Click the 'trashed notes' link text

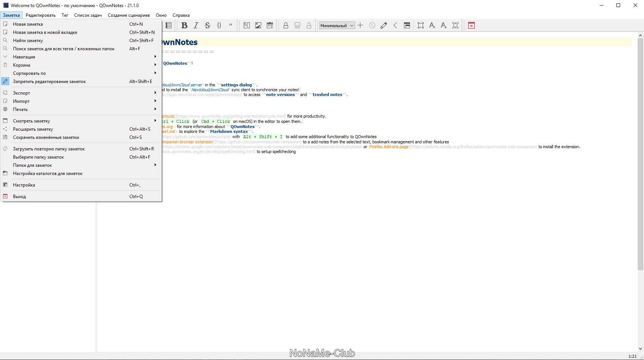click(327, 95)
